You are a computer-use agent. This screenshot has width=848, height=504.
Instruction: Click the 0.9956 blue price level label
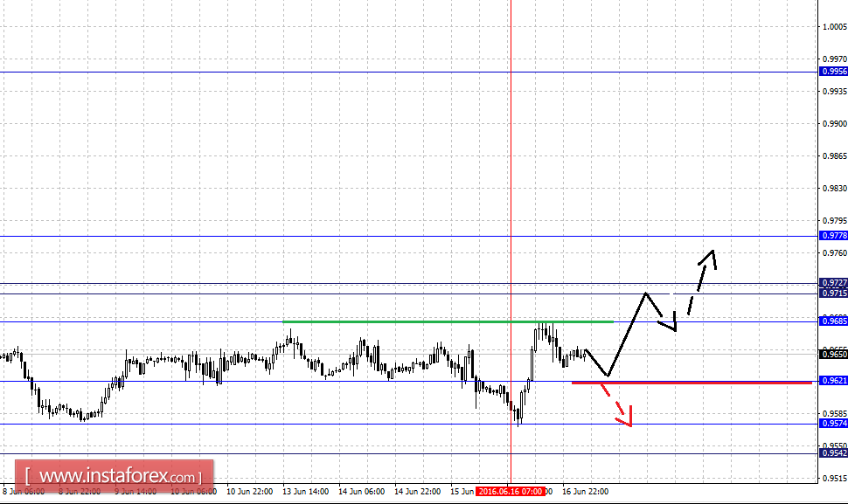click(833, 72)
